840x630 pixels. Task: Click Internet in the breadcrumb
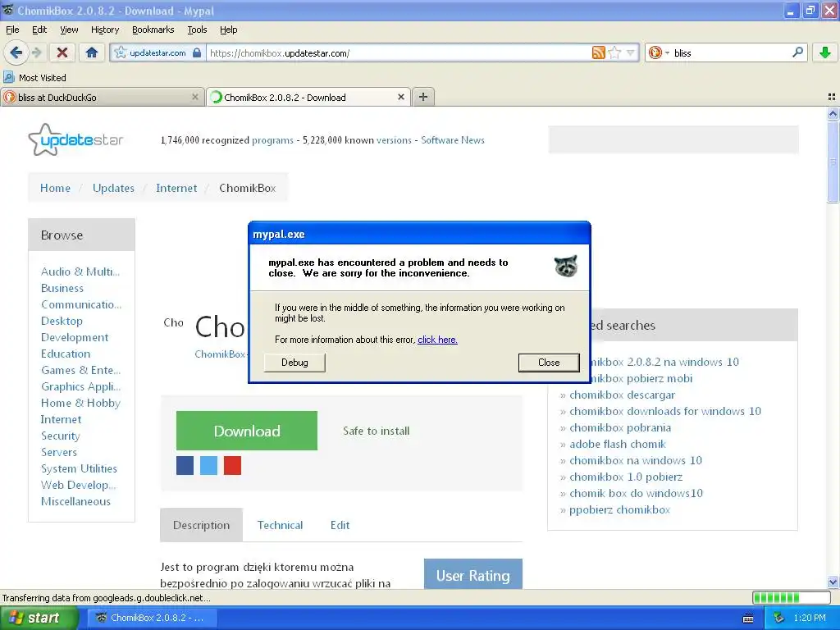click(x=176, y=188)
